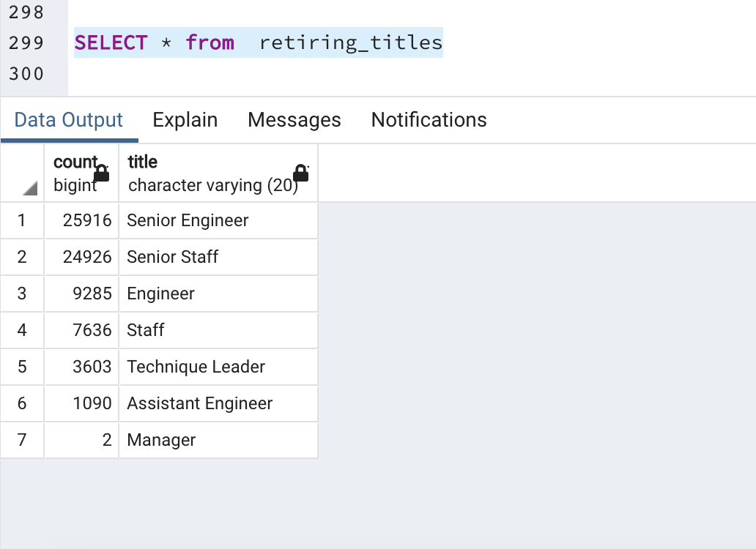The width and height of the screenshot is (756, 549).
Task: Select row 7 by its row number
Action: [x=22, y=440]
